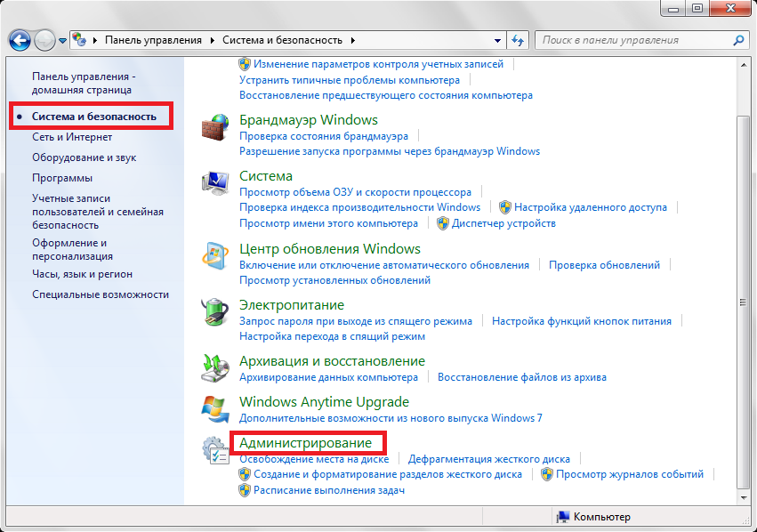Select Оформление и персонализация category

coord(72,250)
